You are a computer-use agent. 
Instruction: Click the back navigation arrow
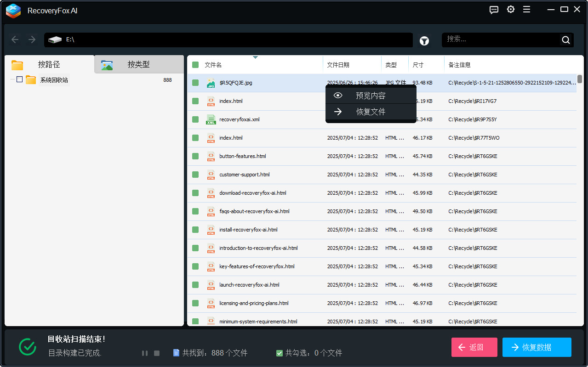[x=15, y=40]
